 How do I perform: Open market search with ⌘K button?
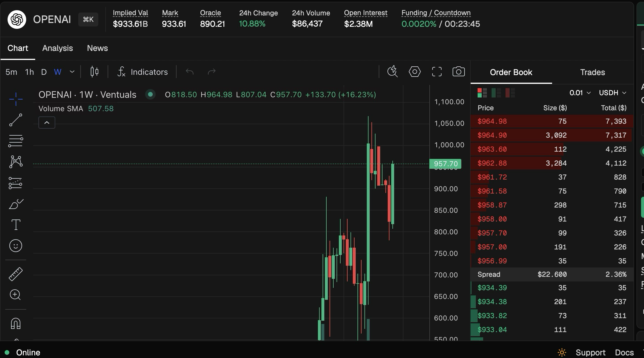88,20
